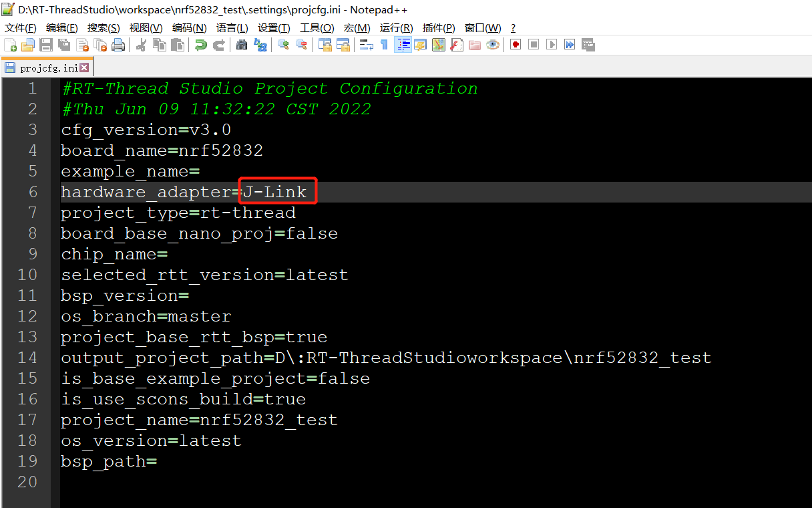The width and height of the screenshot is (812, 508).
Task: Open Find with the binoculars icon
Action: click(242, 45)
